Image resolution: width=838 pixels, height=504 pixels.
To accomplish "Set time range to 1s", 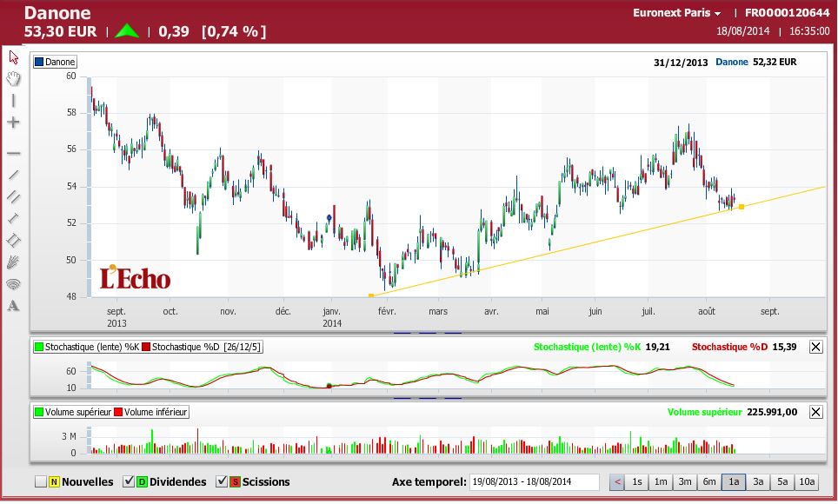I will pos(637,482).
